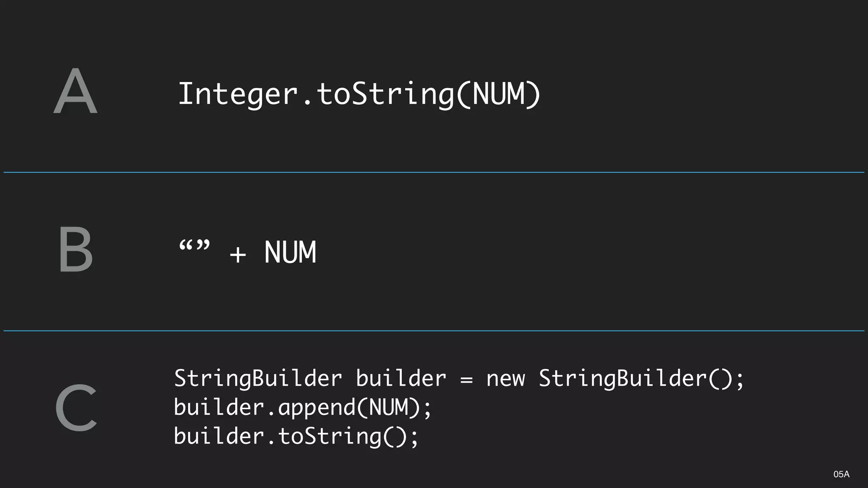868x488 pixels.
Task: Click NUM after the plus sign
Action: (x=290, y=252)
